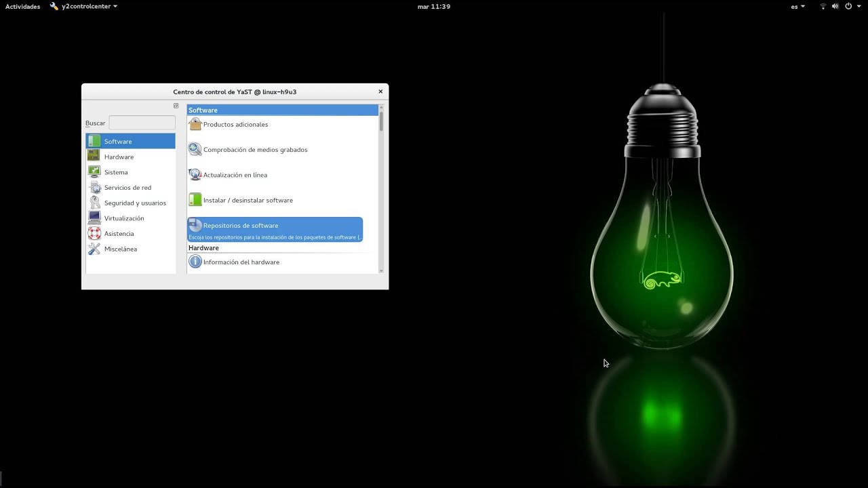Launch Comprobación de medios grabados icon
The height and width of the screenshot is (488, 868).
(195, 149)
